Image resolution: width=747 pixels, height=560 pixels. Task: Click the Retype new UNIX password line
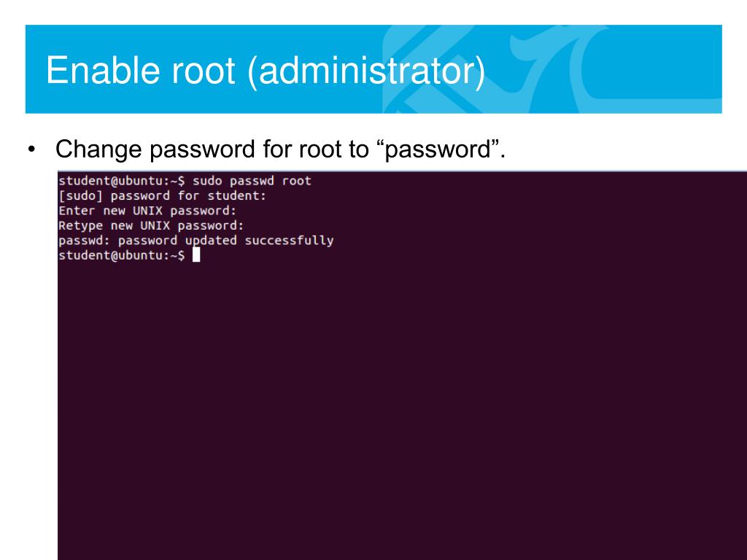[x=151, y=225]
